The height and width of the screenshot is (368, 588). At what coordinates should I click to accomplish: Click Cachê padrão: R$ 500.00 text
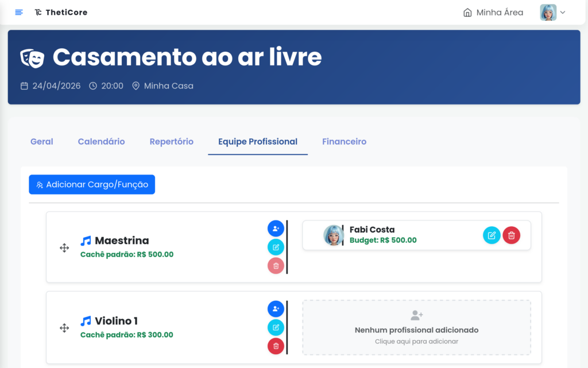tap(127, 254)
